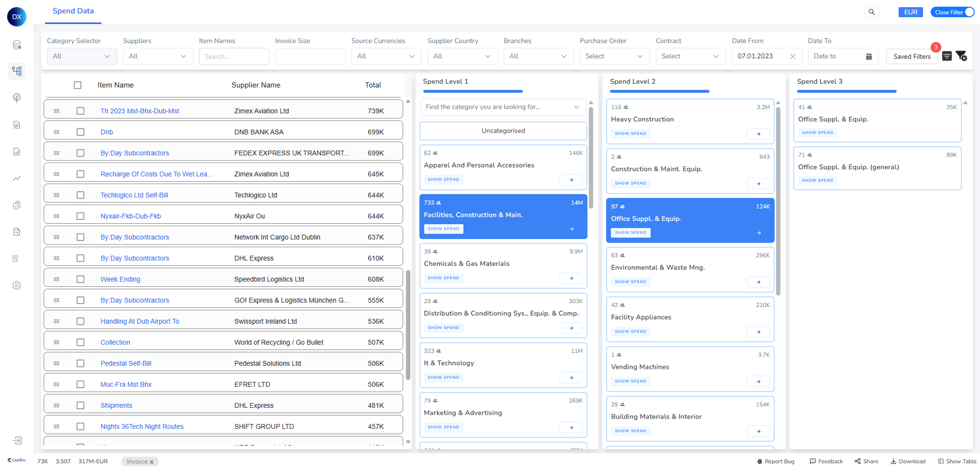This screenshot has width=980, height=469.
Task: Check the select-all items checkbox
Action: [x=77, y=85]
